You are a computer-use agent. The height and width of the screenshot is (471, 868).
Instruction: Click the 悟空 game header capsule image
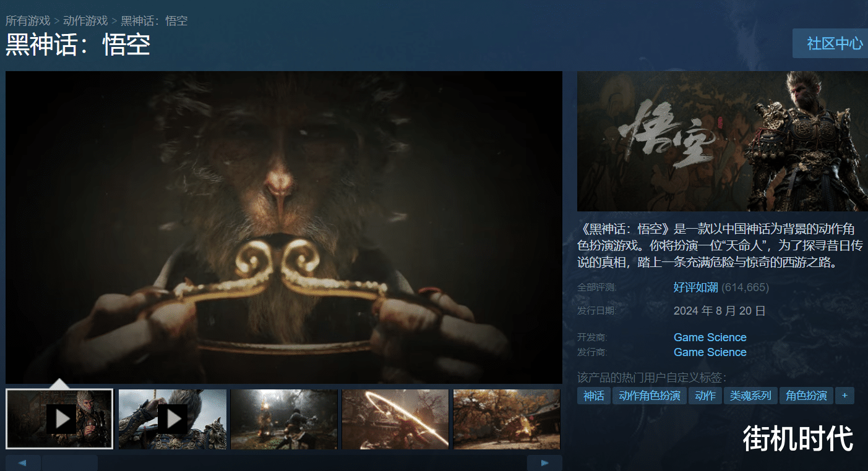tap(723, 141)
